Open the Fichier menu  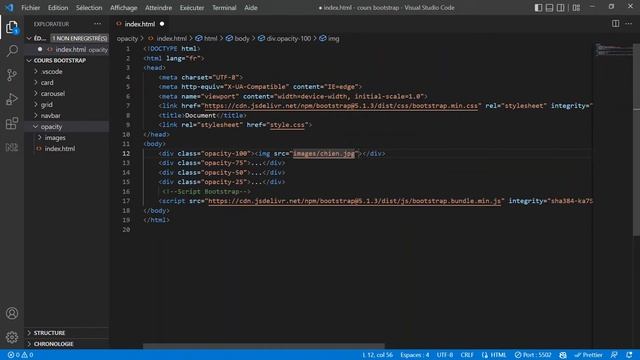[31, 8]
